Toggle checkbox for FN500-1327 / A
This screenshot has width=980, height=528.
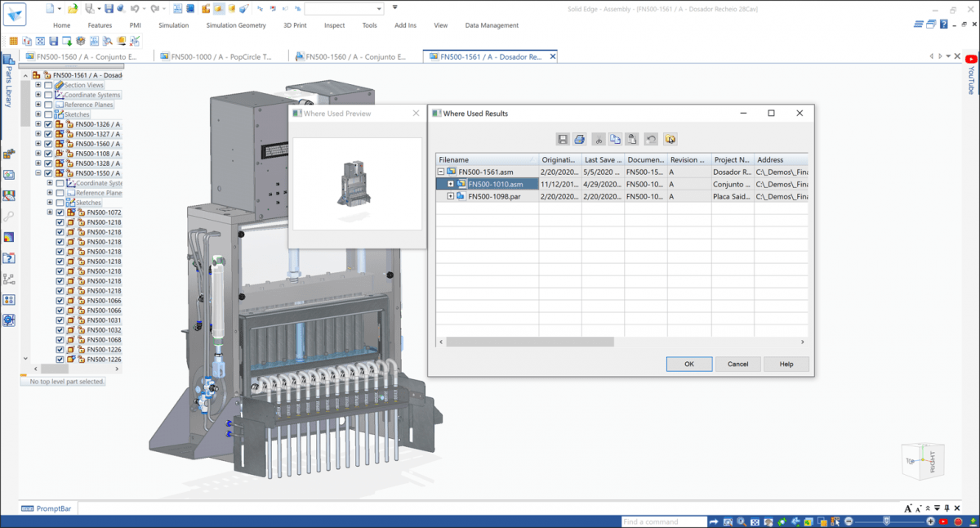click(48, 134)
